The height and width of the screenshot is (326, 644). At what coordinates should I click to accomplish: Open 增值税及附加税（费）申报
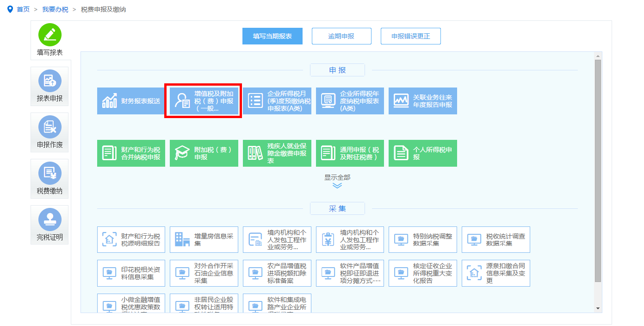[x=204, y=100]
